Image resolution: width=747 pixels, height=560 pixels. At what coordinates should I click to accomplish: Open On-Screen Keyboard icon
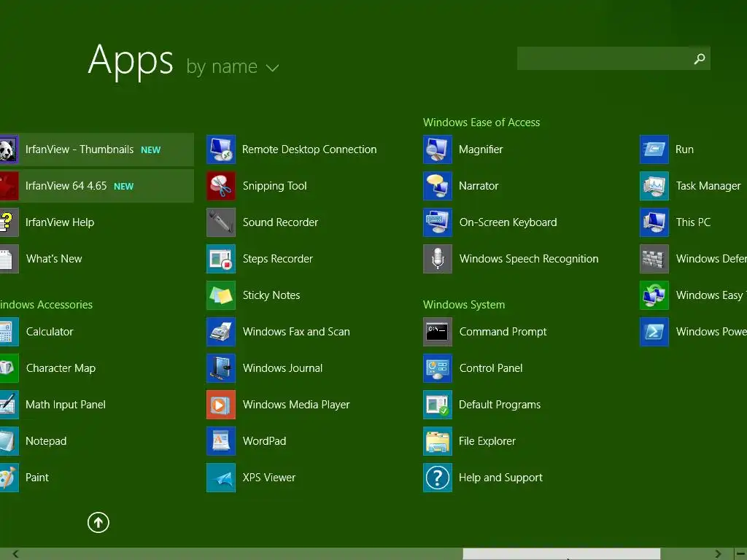pyautogui.click(x=438, y=222)
